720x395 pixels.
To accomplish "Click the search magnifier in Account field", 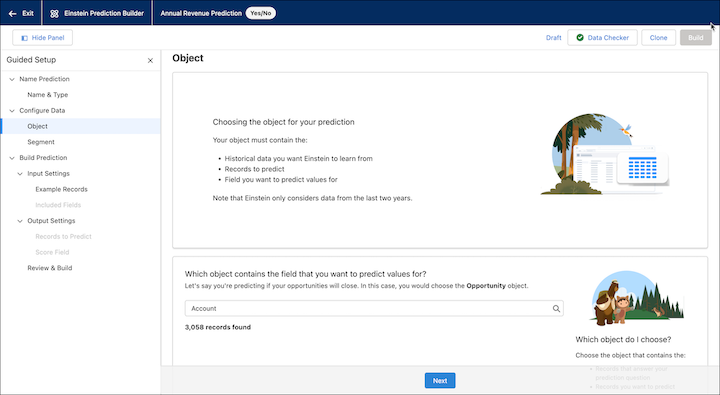I will pos(556,309).
